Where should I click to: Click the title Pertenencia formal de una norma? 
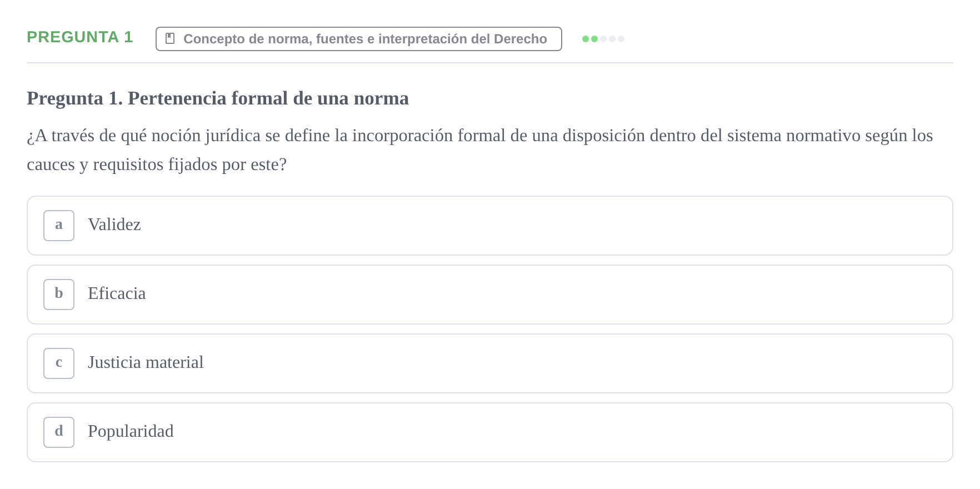click(x=218, y=98)
